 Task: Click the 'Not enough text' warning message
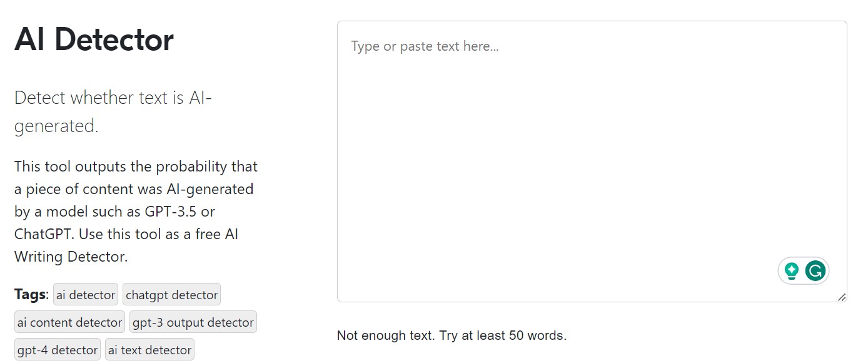click(x=452, y=335)
